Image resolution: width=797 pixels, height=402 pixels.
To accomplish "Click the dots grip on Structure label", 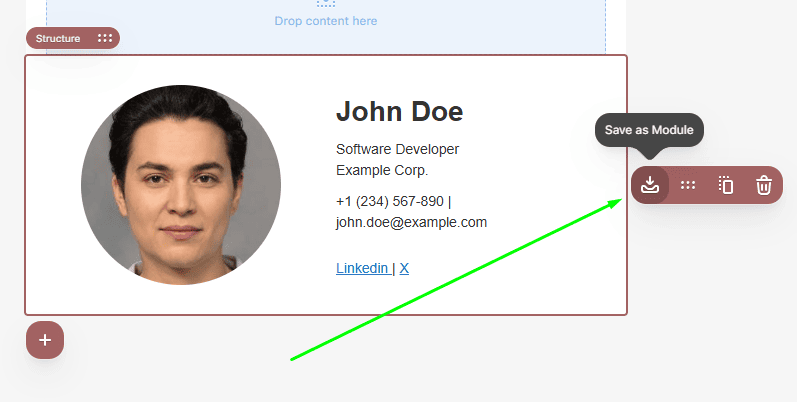I will pos(105,38).
